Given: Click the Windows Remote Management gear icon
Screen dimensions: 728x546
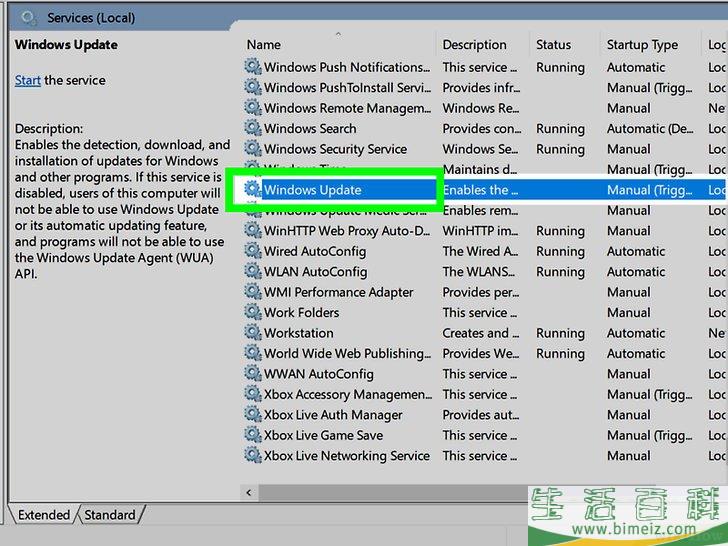Looking at the screenshot, I should click(253, 108).
